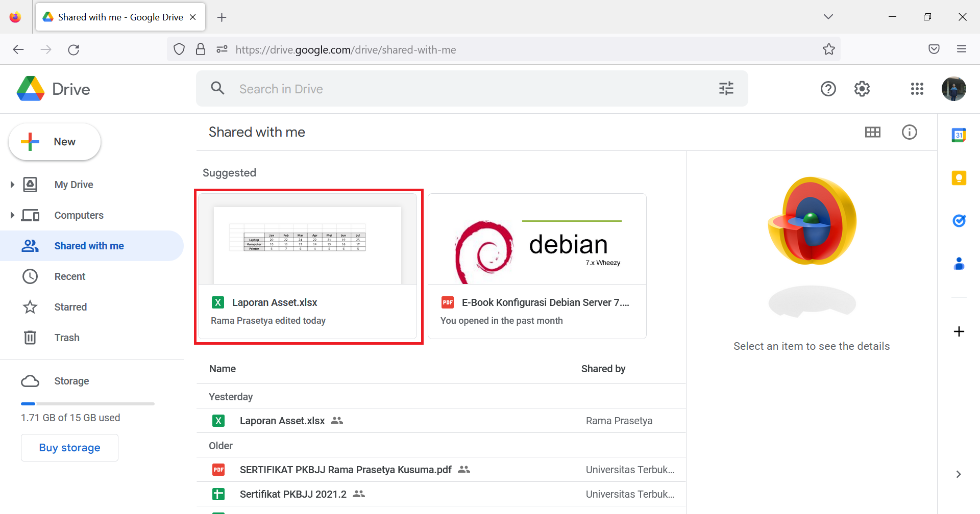The image size is (980, 514).
Task: Open Google apps grid launcher
Action: coord(917,89)
